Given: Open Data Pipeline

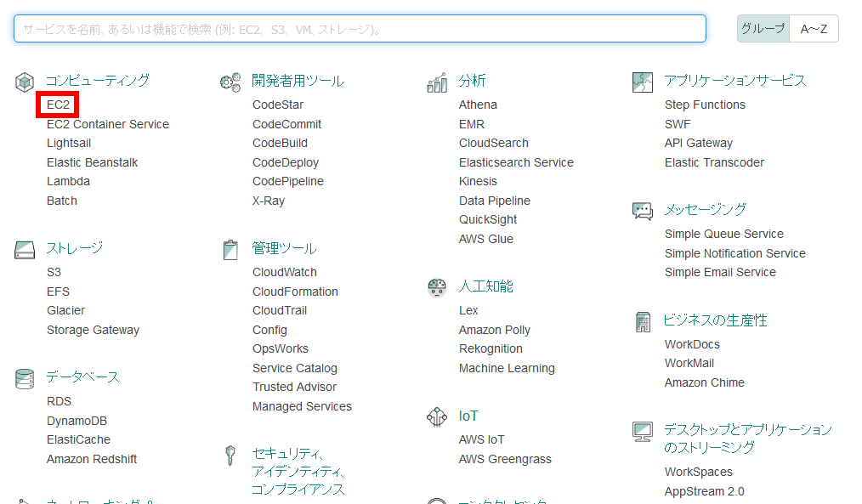Looking at the screenshot, I should tap(495, 201).
